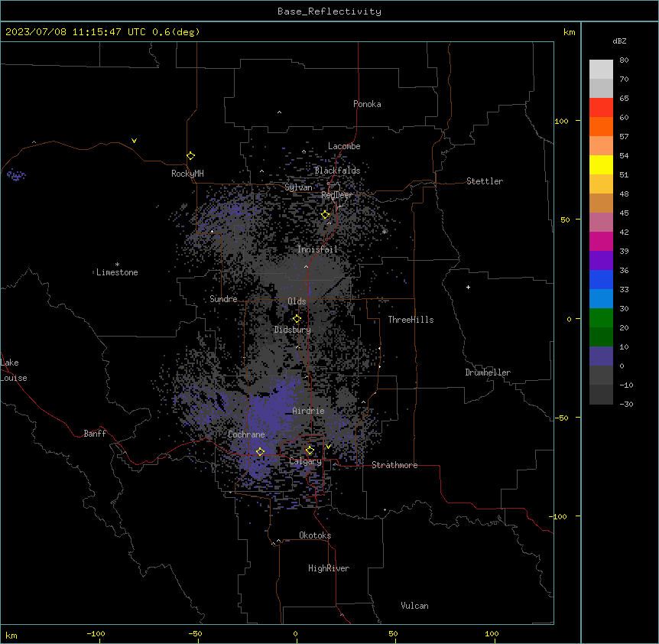This screenshot has width=659, height=644.
Task: Choose the green 30 dBZ legend swatch
Action: coord(601,318)
